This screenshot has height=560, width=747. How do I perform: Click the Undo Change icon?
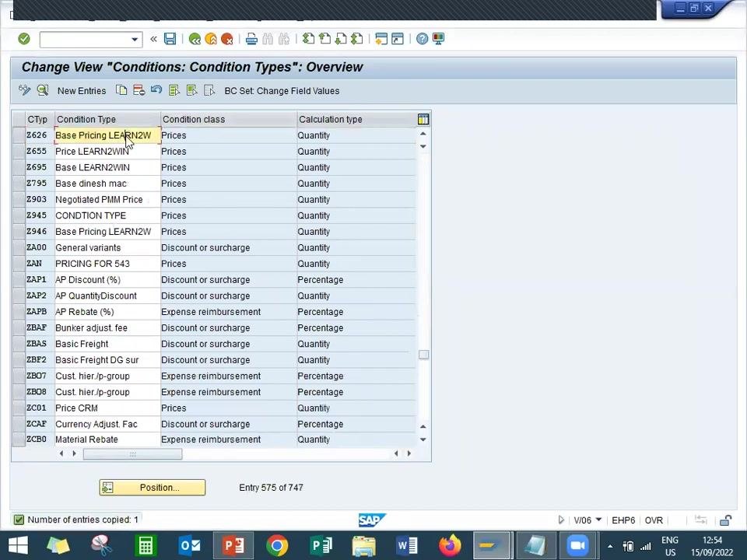tap(156, 90)
